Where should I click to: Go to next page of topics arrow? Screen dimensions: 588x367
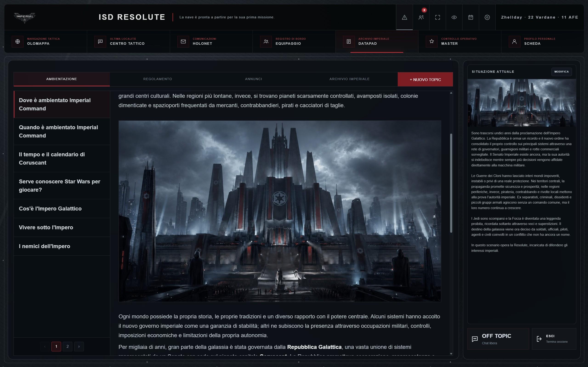click(x=79, y=346)
